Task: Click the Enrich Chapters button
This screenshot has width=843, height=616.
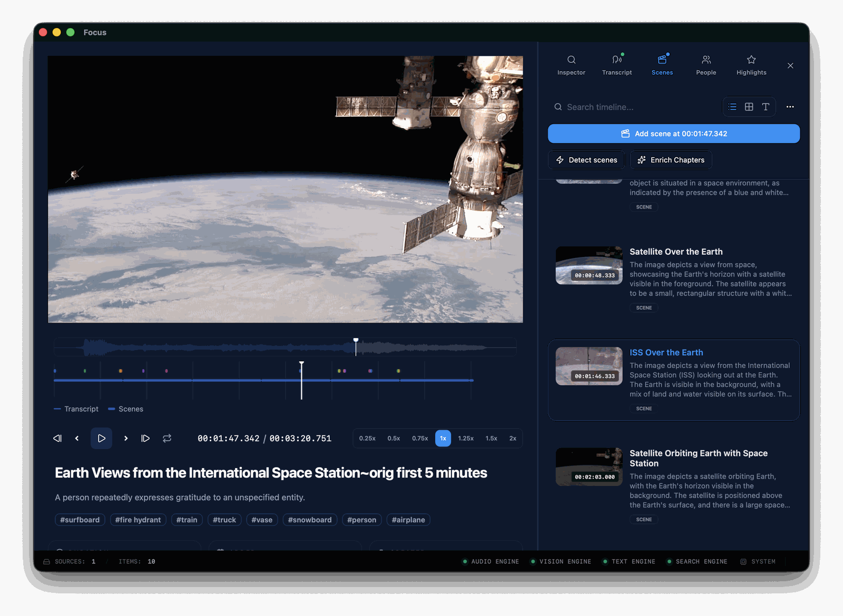Action: click(671, 160)
